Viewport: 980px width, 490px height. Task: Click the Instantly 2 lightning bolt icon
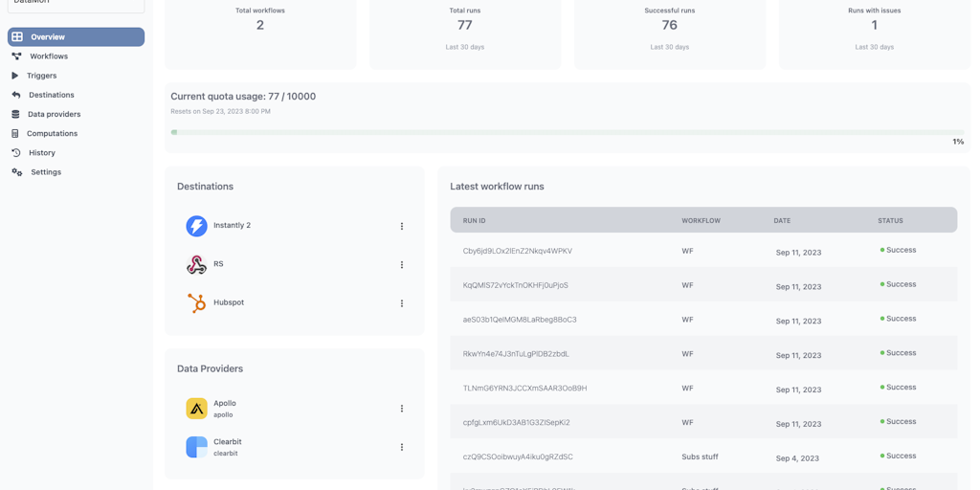[x=196, y=226]
